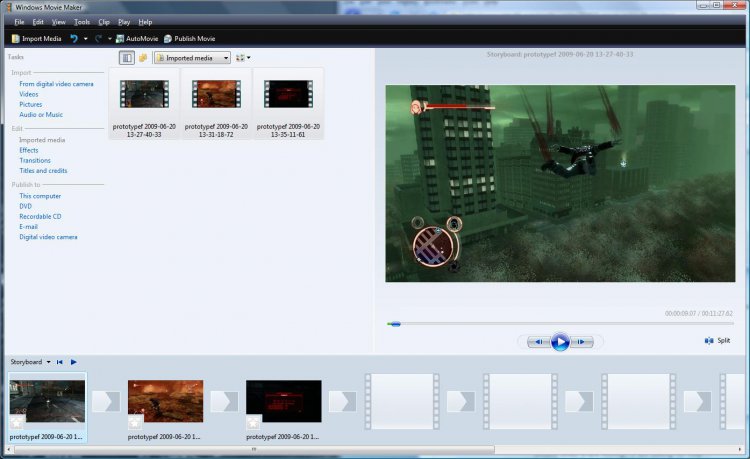Open the Edit menu
The height and width of the screenshot is (459, 750).
[x=38, y=22]
